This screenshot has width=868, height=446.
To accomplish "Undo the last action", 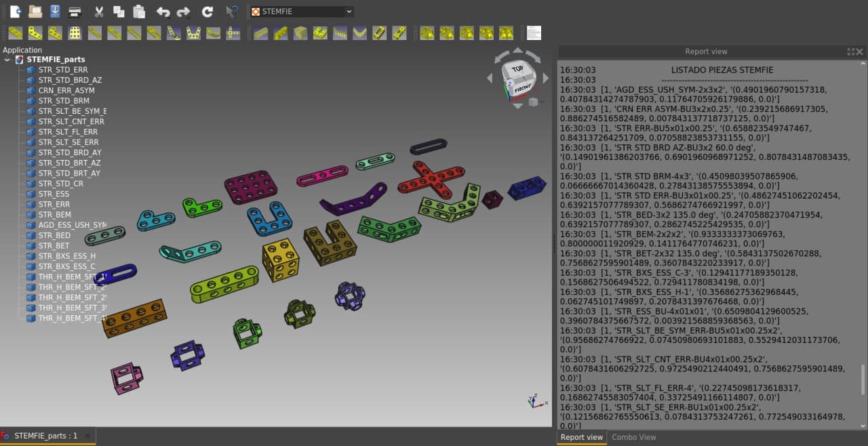I will (163, 12).
